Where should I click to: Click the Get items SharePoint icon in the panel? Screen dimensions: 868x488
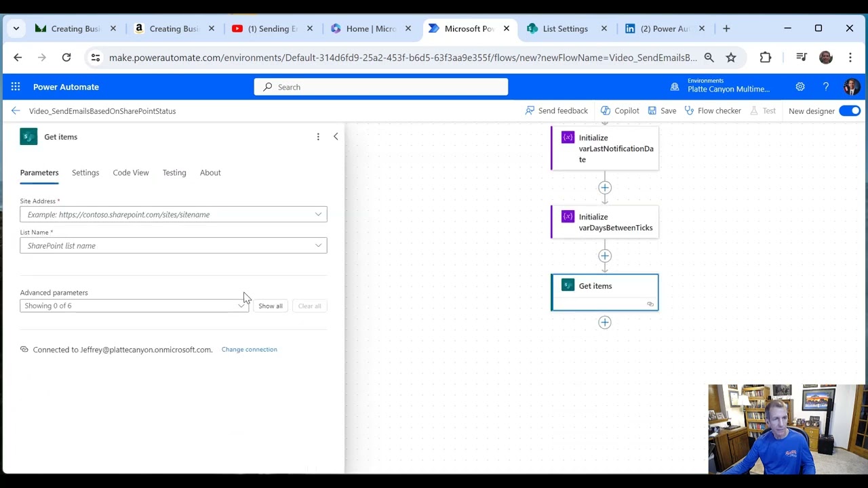(28, 137)
